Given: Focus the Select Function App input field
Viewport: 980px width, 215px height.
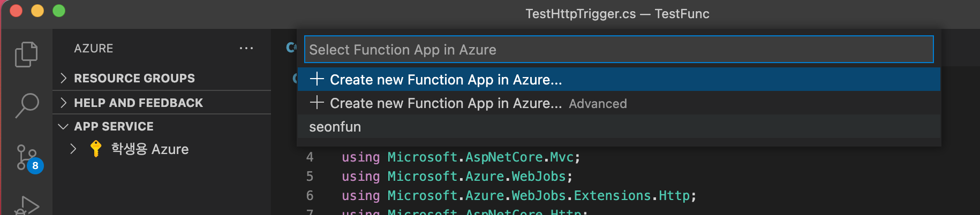Looking at the screenshot, I should pyautogui.click(x=619, y=50).
